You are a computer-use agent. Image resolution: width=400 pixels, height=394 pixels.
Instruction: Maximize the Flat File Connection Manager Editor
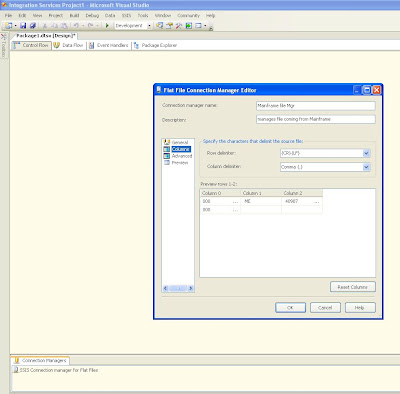367,90
